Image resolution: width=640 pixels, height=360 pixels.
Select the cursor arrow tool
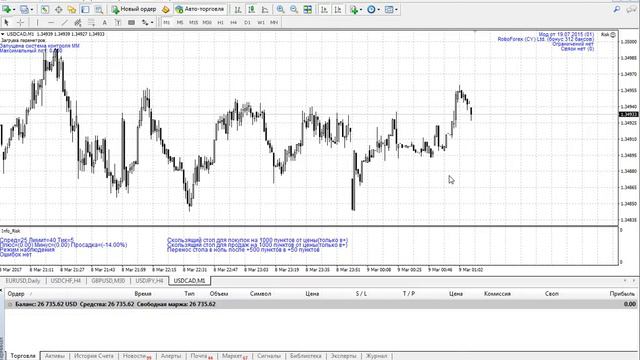click(x=7, y=22)
